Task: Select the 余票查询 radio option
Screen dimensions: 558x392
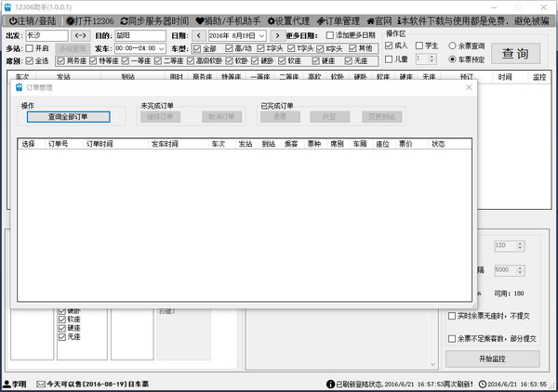Action: [x=453, y=46]
